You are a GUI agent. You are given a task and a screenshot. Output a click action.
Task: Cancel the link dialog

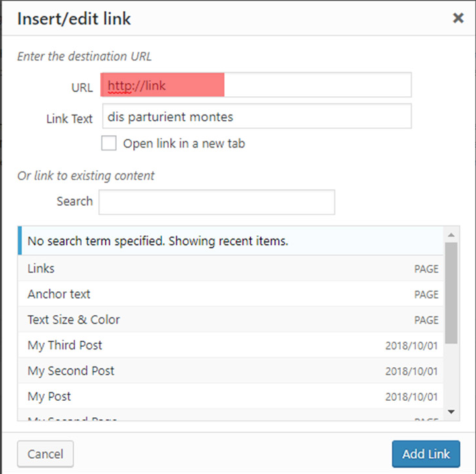coord(45,454)
